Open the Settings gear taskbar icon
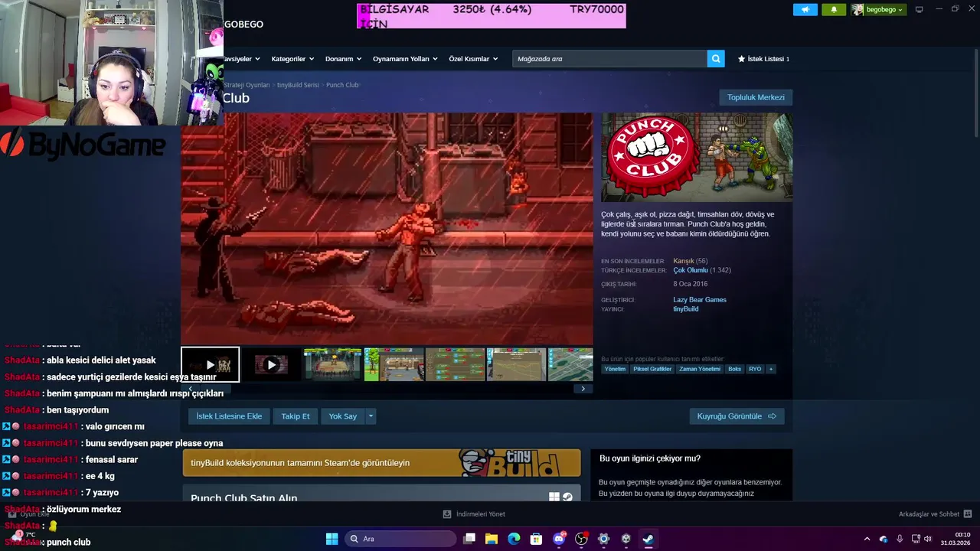The width and height of the screenshot is (980, 551). [603, 539]
